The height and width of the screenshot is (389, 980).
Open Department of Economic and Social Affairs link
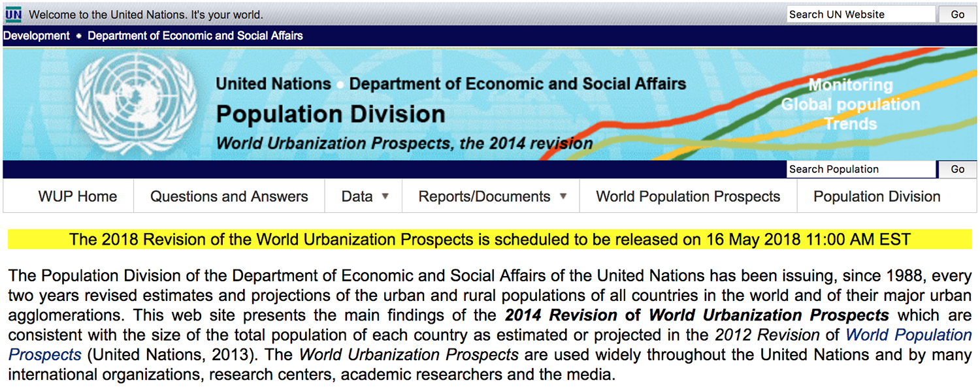(195, 36)
